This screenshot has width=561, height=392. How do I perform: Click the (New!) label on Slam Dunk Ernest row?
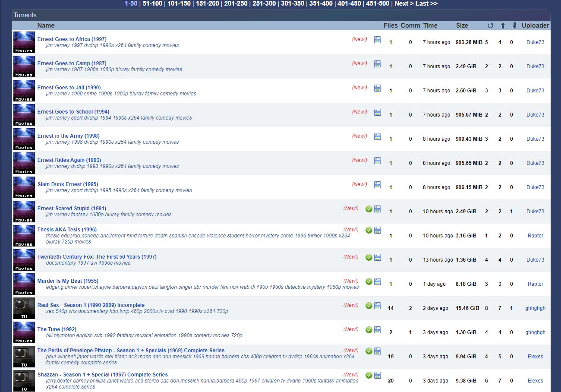[359, 184]
